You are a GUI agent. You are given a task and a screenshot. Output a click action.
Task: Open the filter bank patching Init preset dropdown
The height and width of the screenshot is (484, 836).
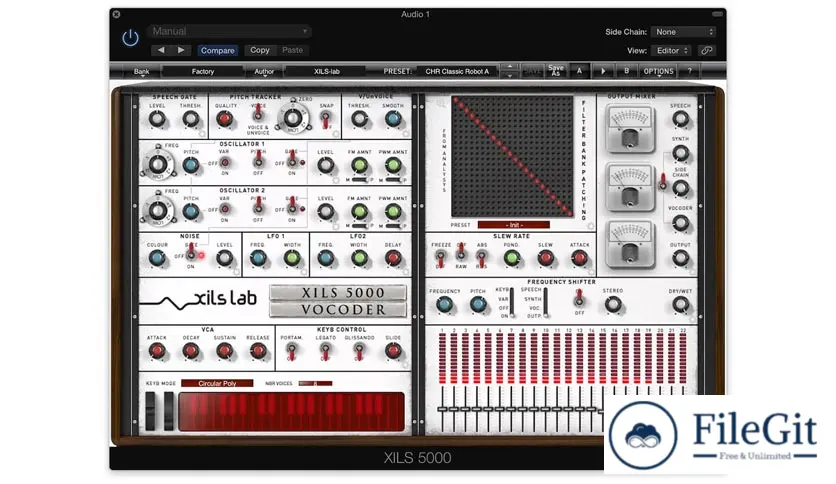[513, 225]
